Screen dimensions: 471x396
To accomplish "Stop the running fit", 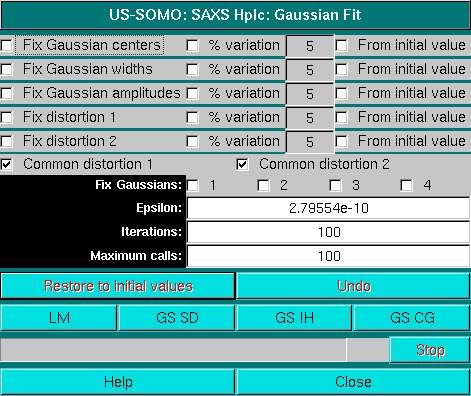I will 430,350.
